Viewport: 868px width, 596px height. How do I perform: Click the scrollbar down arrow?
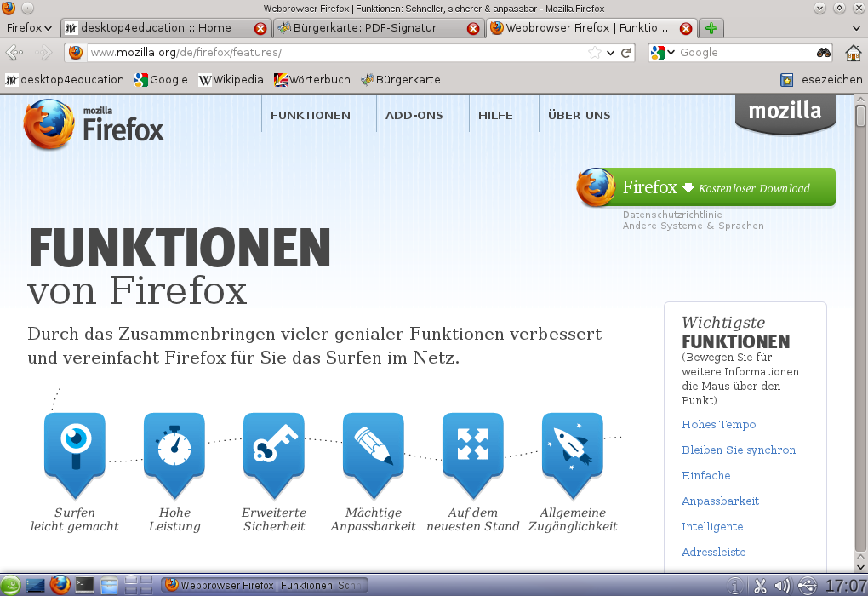coord(860,567)
